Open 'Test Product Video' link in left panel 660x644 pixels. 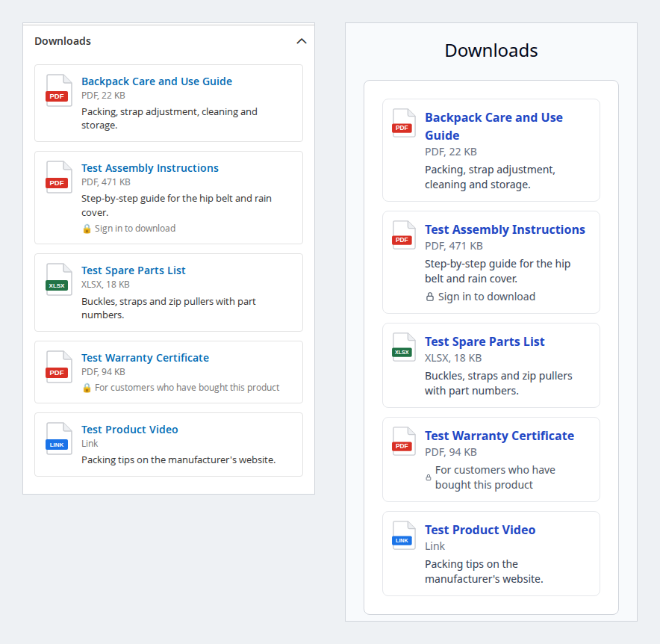[130, 430]
